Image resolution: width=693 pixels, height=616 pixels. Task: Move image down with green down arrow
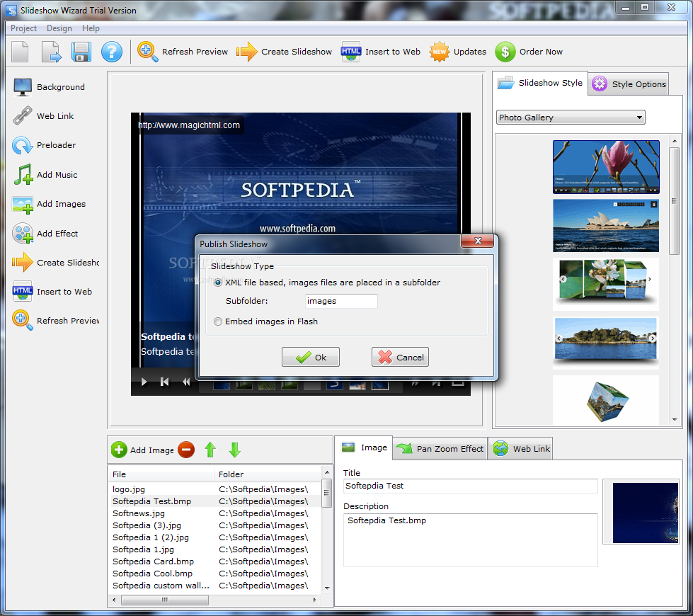pos(235,450)
